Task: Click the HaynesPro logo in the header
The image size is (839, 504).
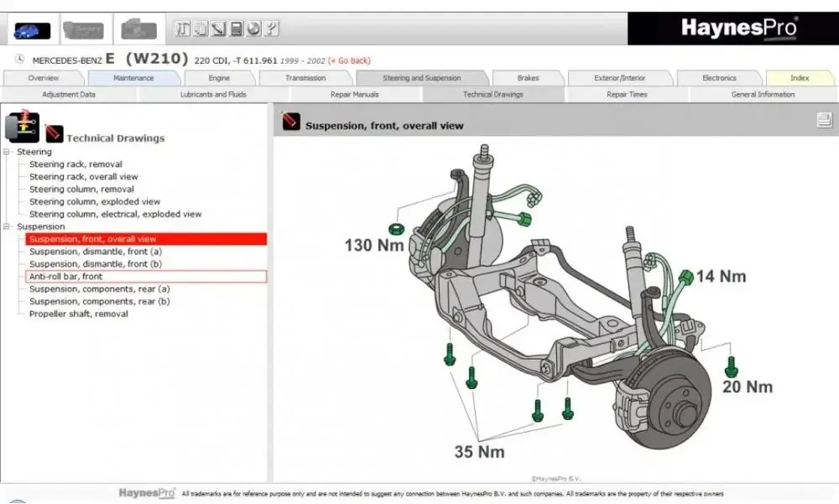Action: pos(739,28)
